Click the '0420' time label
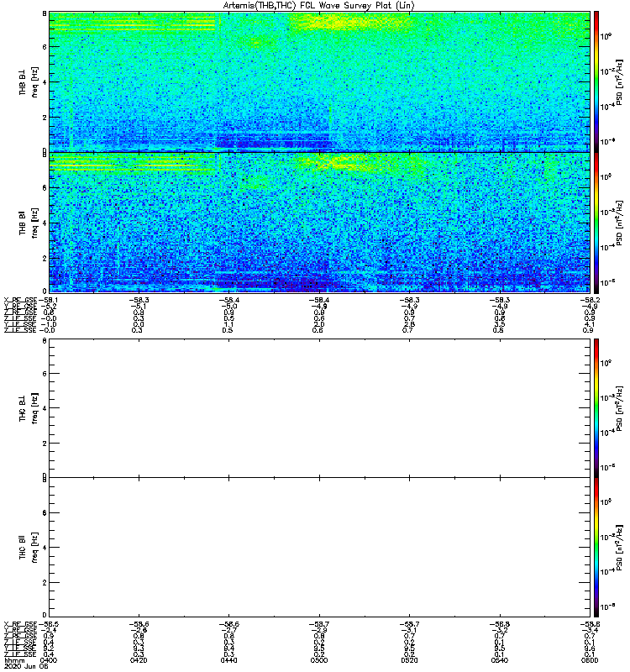 click(x=139, y=660)
